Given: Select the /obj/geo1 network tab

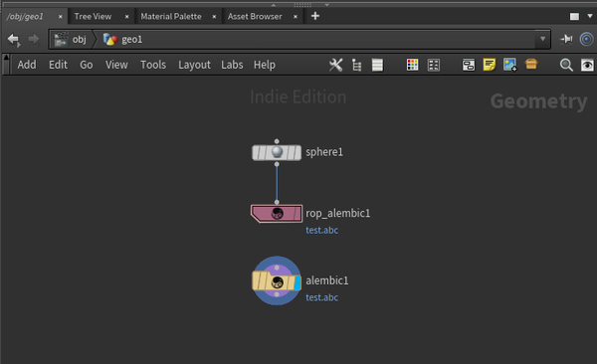Looking at the screenshot, I should [25, 16].
